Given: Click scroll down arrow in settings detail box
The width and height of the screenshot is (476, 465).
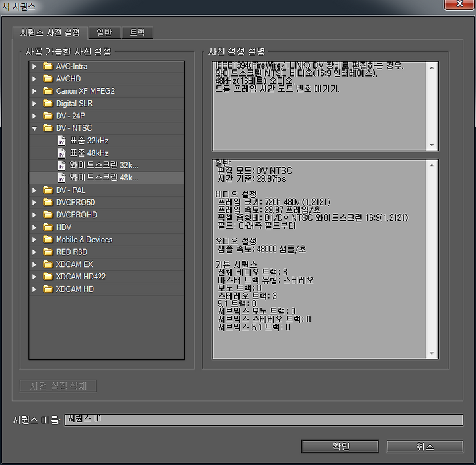Looking at the screenshot, I should 432,353.
